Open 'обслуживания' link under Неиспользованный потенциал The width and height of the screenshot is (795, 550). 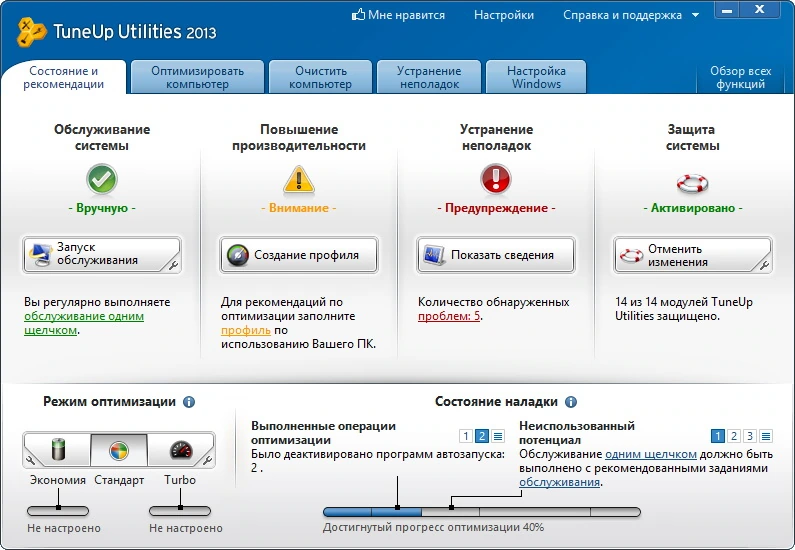coord(559,482)
